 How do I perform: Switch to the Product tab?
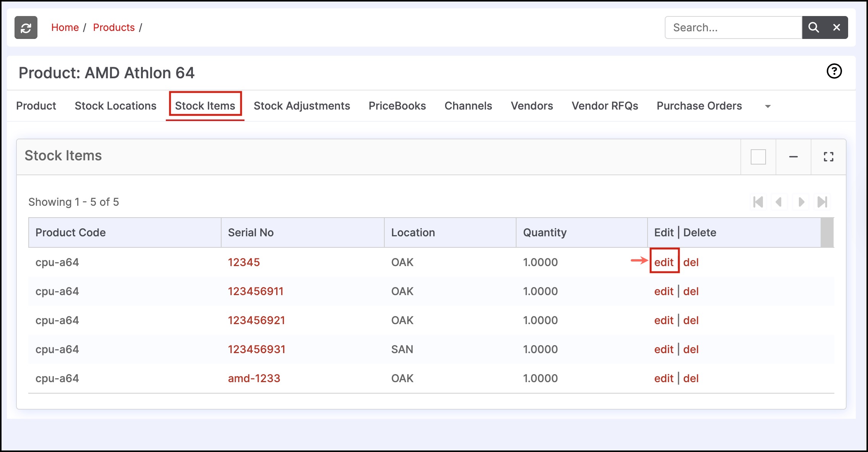pos(36,106)
